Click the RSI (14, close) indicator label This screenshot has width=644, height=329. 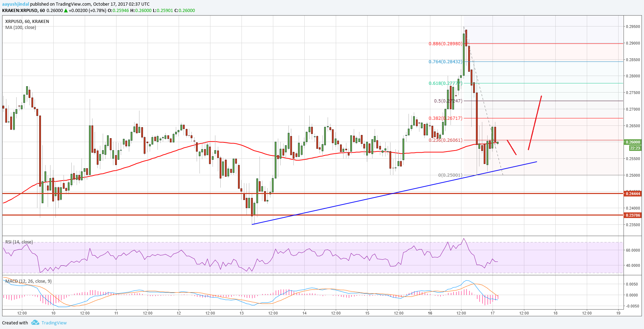19,242
